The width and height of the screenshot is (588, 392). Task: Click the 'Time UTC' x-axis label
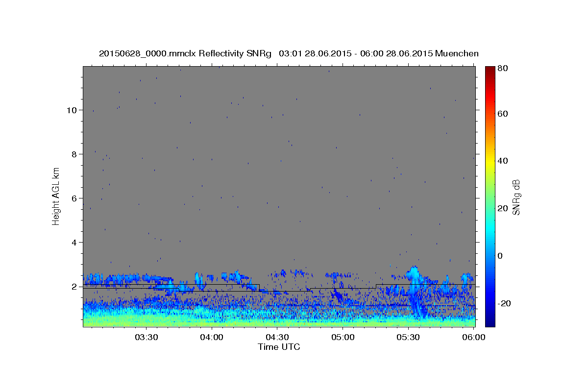(279, 347)
